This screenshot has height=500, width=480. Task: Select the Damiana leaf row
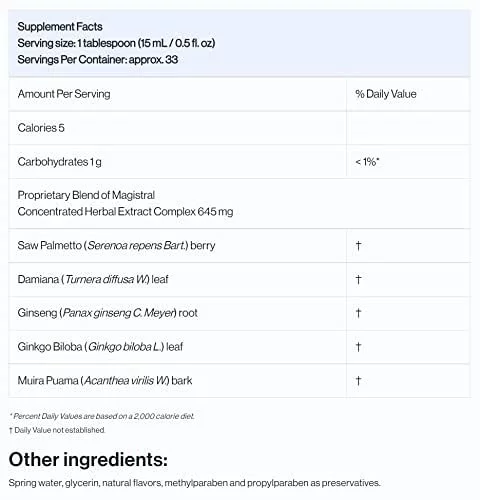pos(239,279)
